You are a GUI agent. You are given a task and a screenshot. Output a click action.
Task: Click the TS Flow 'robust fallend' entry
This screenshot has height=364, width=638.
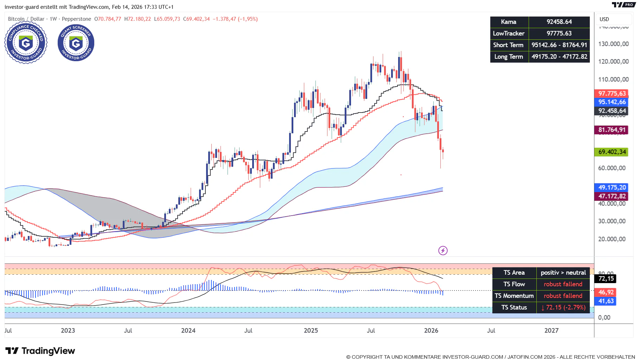click(x=562, y=284)
